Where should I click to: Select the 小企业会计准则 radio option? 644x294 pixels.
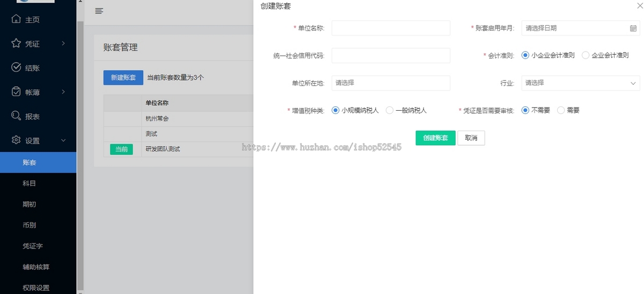548,55
